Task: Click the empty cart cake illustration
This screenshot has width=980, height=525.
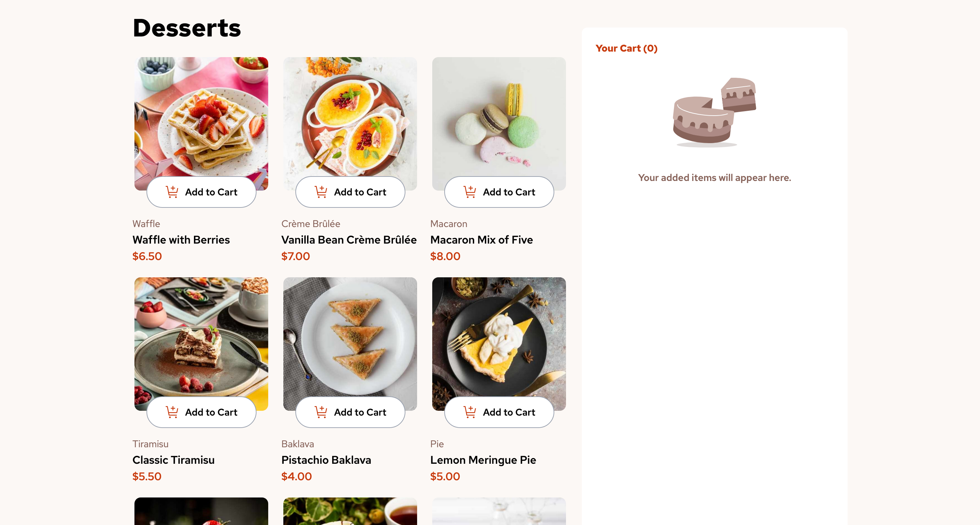Action: pyautogui.click(x=714, y=112)
